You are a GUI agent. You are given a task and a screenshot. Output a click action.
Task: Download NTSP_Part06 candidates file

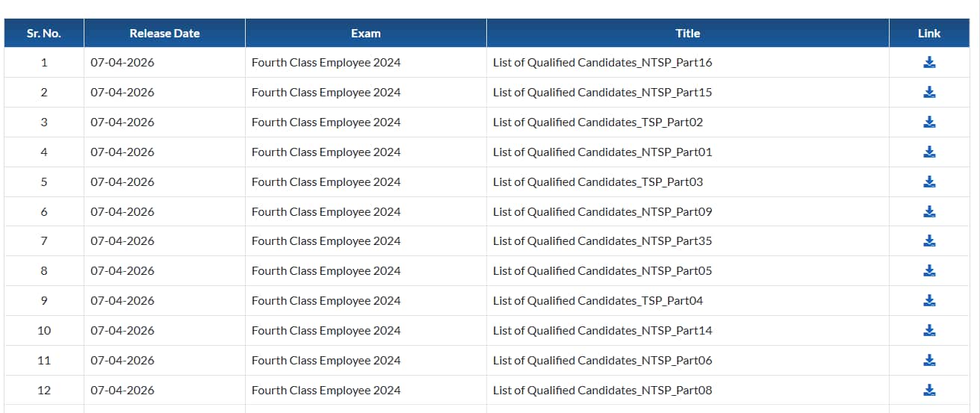point(929,360)
